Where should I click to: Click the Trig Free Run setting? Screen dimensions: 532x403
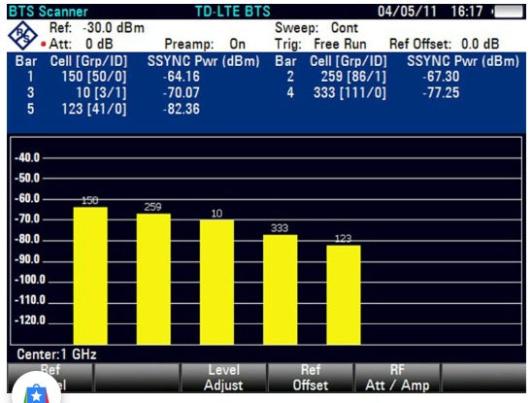click(320, 44)
